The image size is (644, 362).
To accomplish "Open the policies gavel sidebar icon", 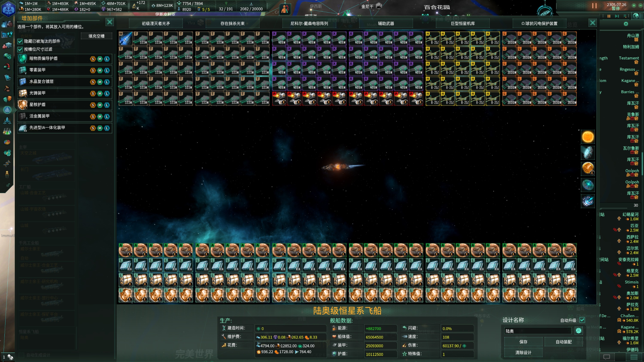I will point(7,88).
